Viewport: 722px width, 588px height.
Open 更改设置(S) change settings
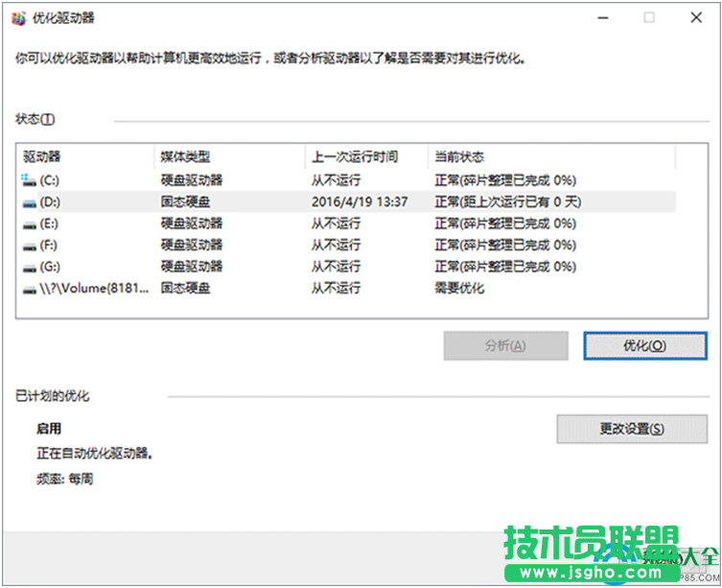[632, 429]
